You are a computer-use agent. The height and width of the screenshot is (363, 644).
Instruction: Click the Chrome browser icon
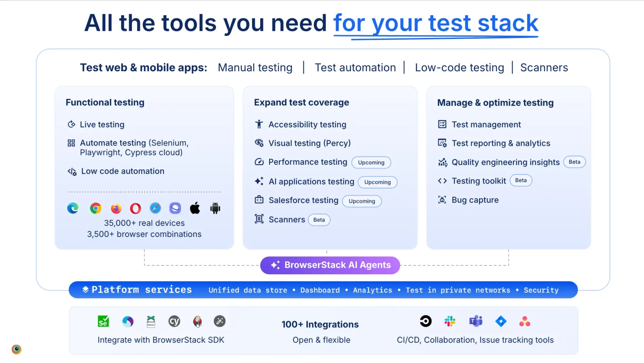[x=96, y=208]
